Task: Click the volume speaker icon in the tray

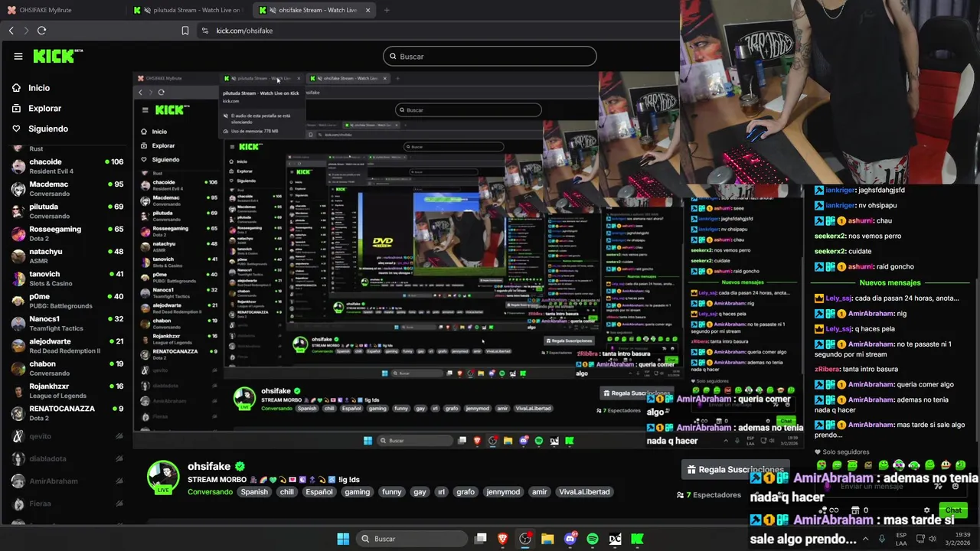Action: click(933, 539)
